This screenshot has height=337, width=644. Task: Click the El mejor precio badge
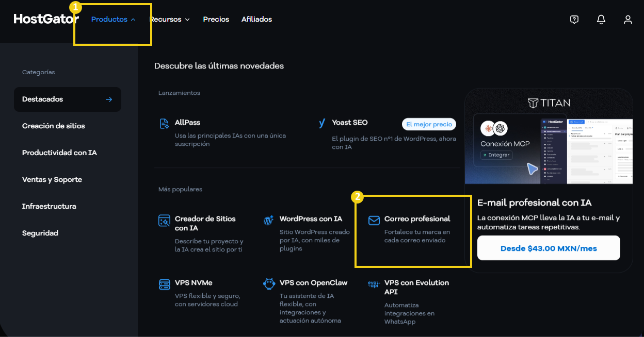tap(429, 124)
